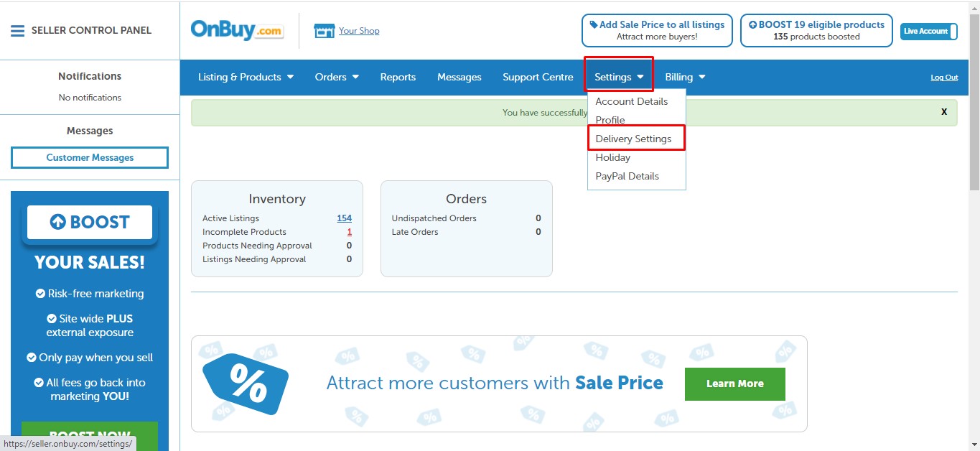Open the 154 Active Listings link
This screenshot has height=451, width=980.
click(344, 218)
